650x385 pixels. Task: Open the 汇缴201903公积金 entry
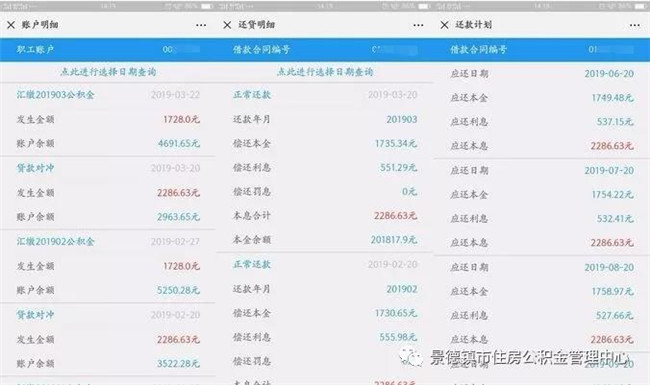tap(56, 94)
